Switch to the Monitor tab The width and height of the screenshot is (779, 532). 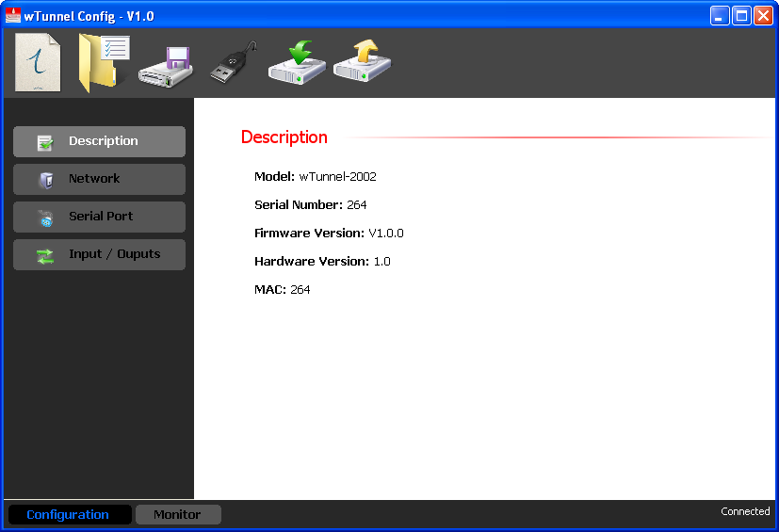tap(177, 514)
